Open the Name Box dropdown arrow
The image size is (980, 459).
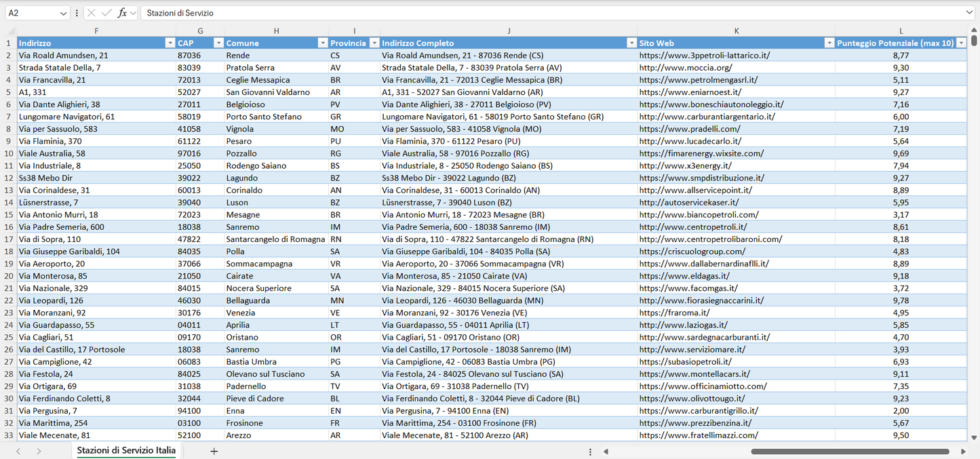pos(64,13)
